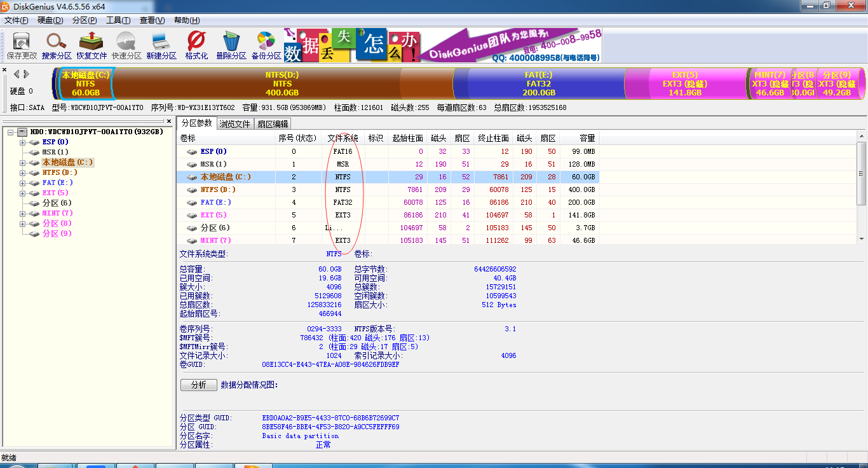Select the FAT(E:) row in partition table
This screenshot has width=868, height=468.
click(388, 202)
